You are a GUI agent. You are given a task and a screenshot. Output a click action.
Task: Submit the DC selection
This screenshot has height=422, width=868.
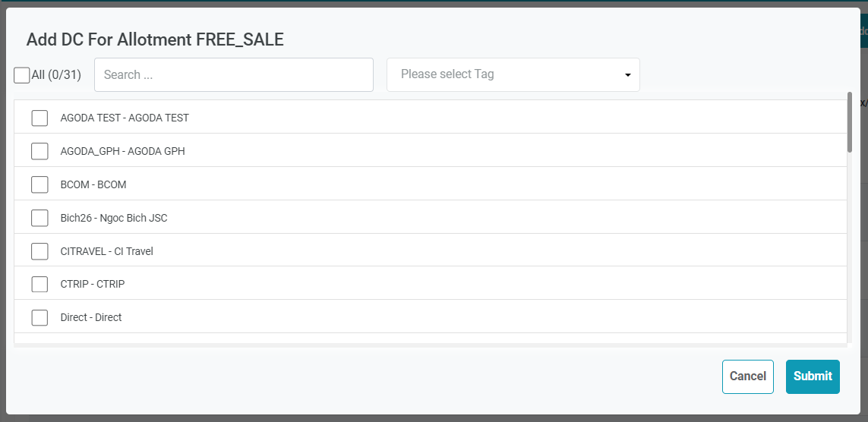(813, 376)
